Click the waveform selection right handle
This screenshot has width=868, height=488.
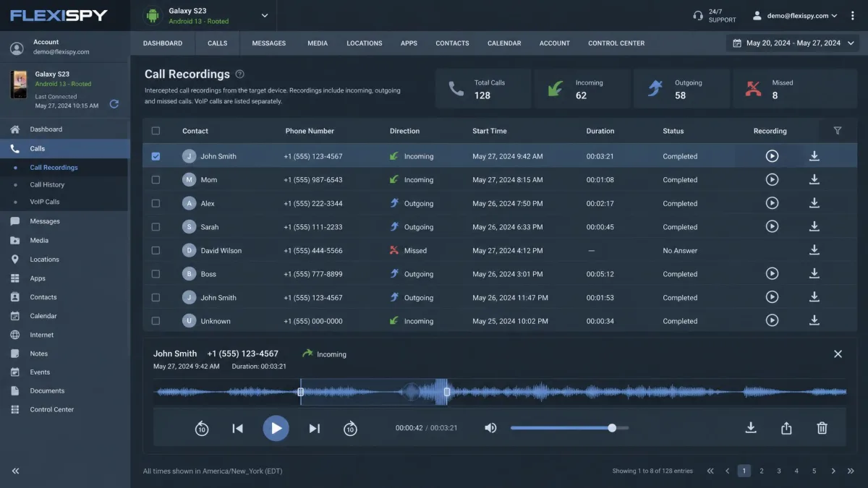[x=446, y=392]
